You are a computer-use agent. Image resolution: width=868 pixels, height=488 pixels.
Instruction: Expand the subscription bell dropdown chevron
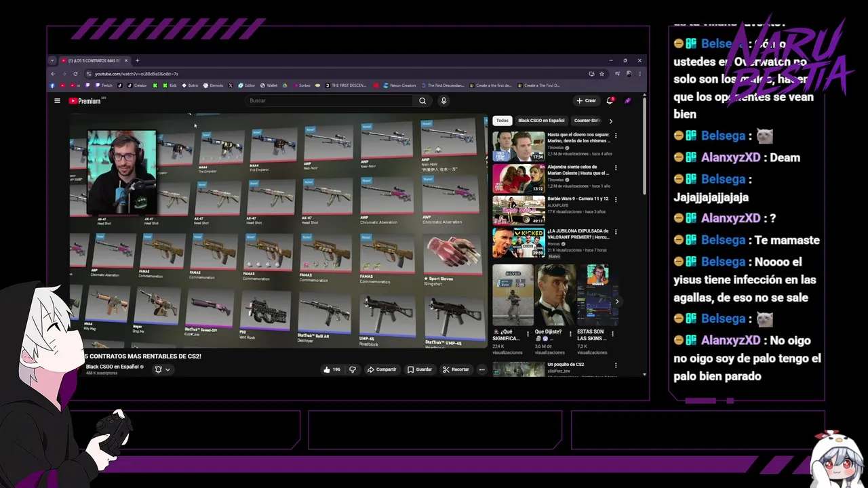coord(167,369)
